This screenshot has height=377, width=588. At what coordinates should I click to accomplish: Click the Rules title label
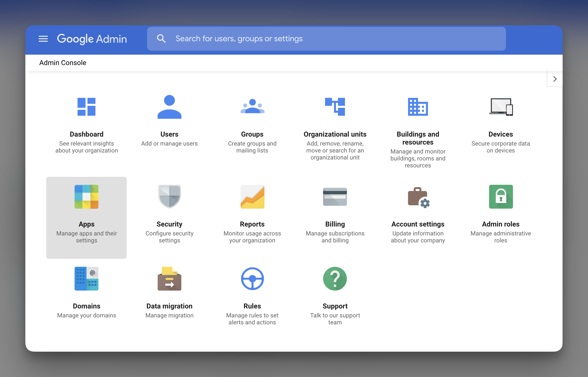pyautogui.click(x=252, y=306)
